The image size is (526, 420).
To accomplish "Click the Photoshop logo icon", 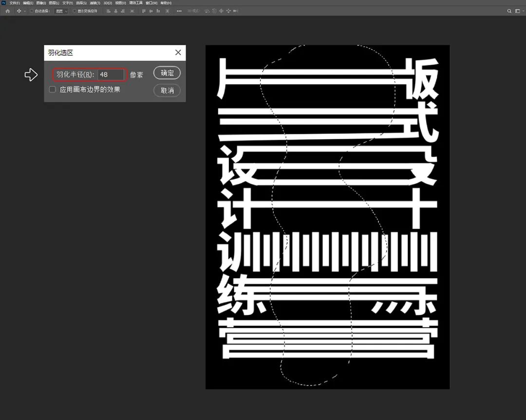I will coord(3,3).
